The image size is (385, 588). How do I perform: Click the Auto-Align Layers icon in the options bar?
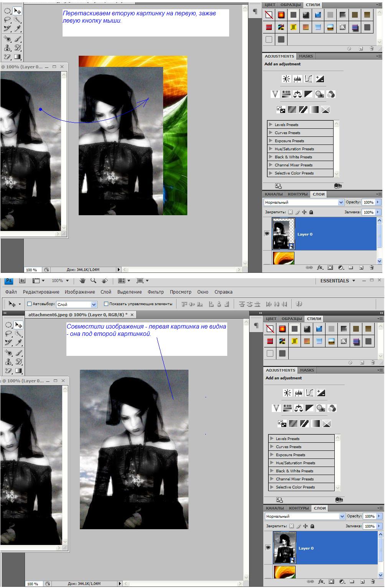299,304
